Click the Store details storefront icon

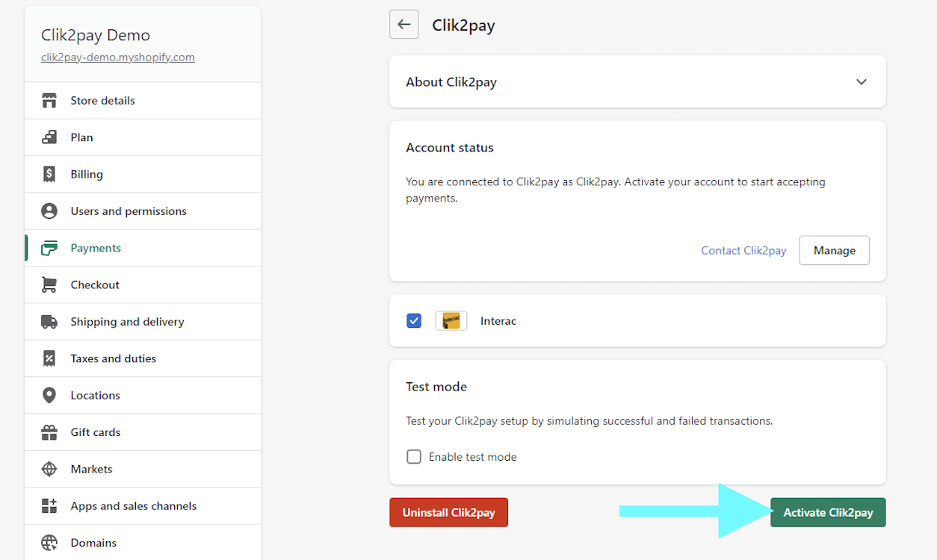(x=49, y=100)
